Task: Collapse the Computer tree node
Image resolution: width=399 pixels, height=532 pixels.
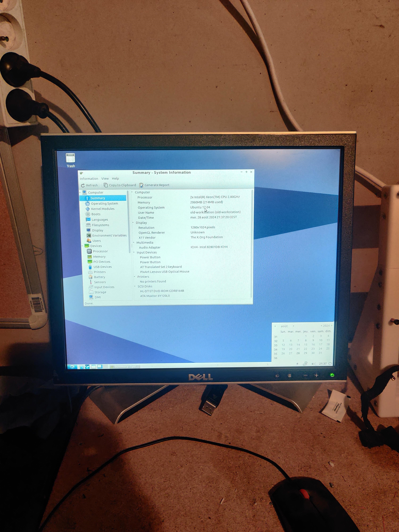Action: pyautogui.click(x=80, y=192)
